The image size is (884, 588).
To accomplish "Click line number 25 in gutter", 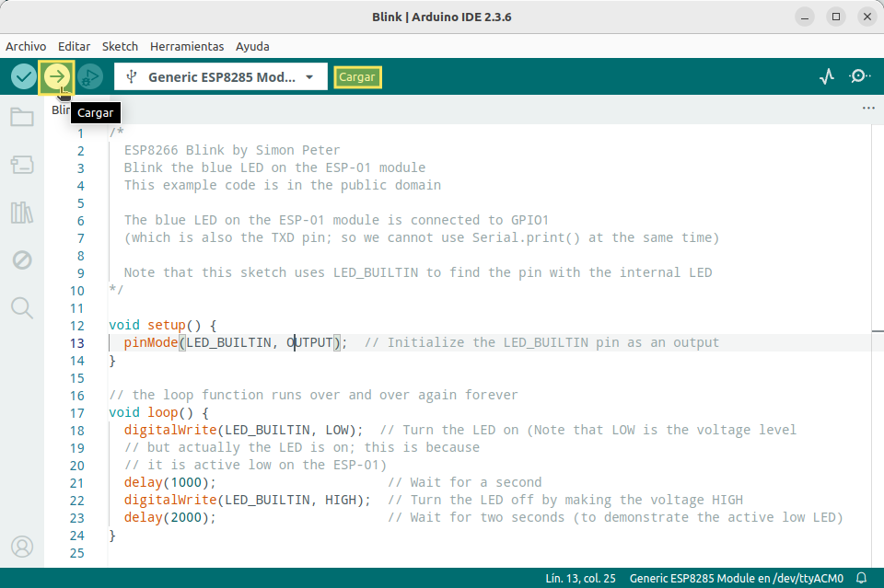I will pos(77,553).
